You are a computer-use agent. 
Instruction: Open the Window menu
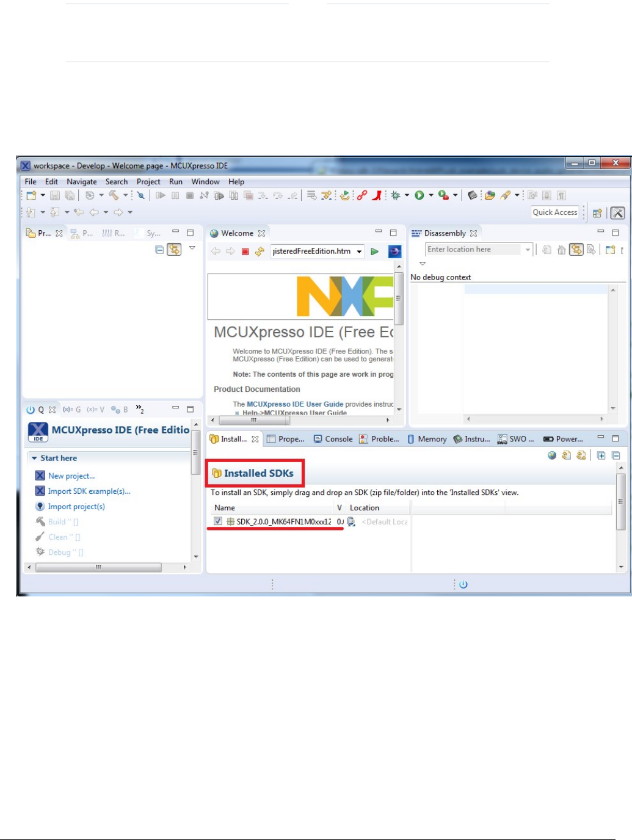point(205,182)
